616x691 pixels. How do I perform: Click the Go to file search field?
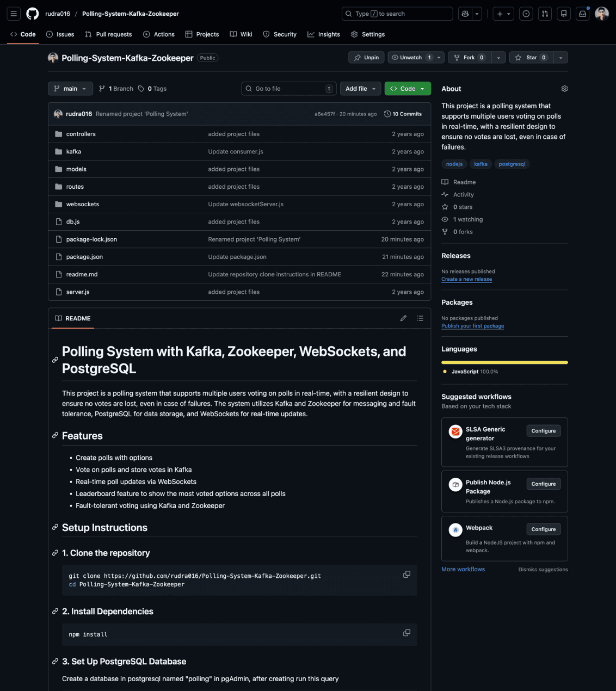(x=289, y=89)
